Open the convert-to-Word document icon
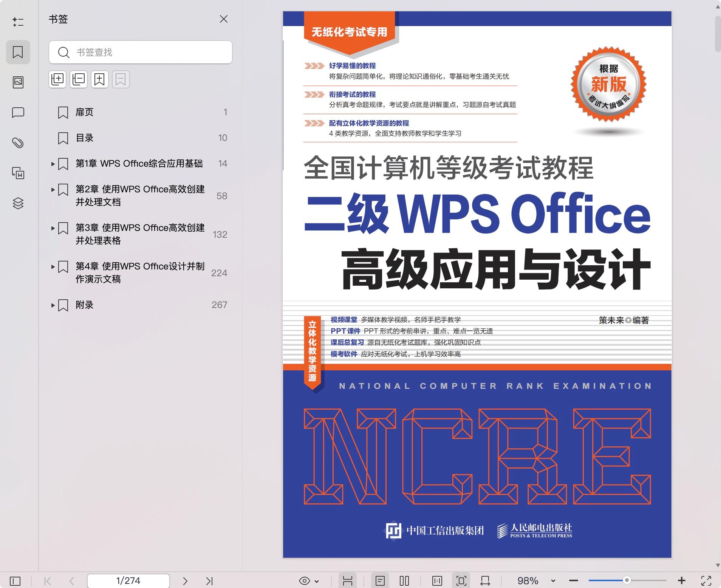The image size is (721, 588). click(18, 173)
